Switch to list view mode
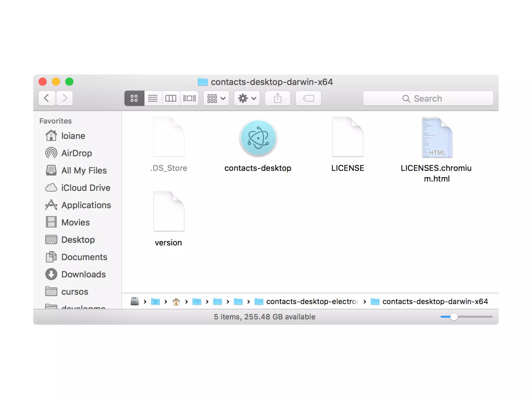532x399 pixels. (153, 98)
